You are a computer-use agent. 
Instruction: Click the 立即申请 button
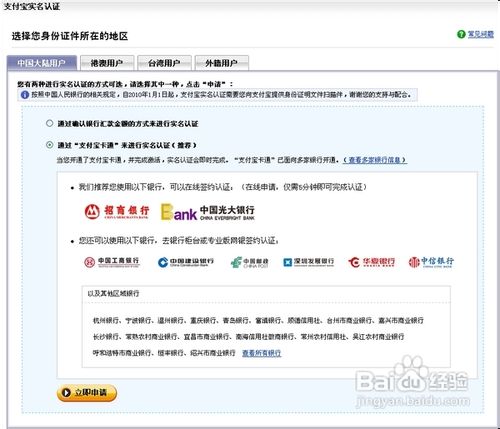coord(87,393)
